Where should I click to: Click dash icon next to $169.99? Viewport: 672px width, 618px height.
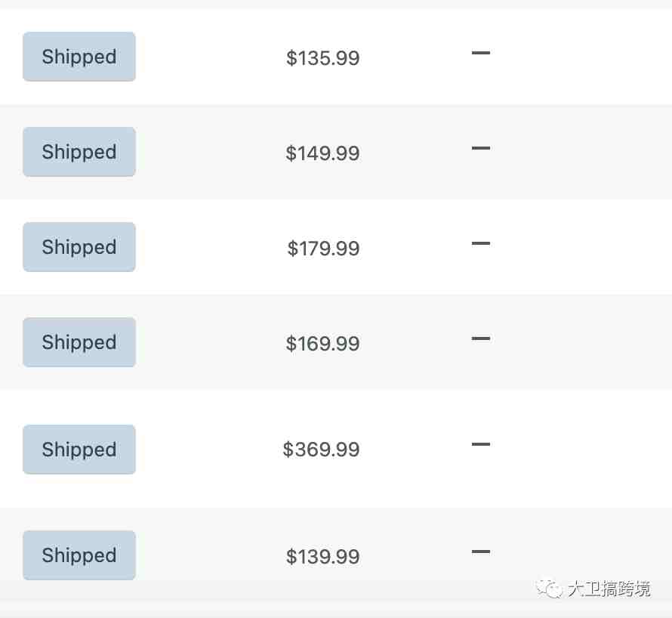481,338
